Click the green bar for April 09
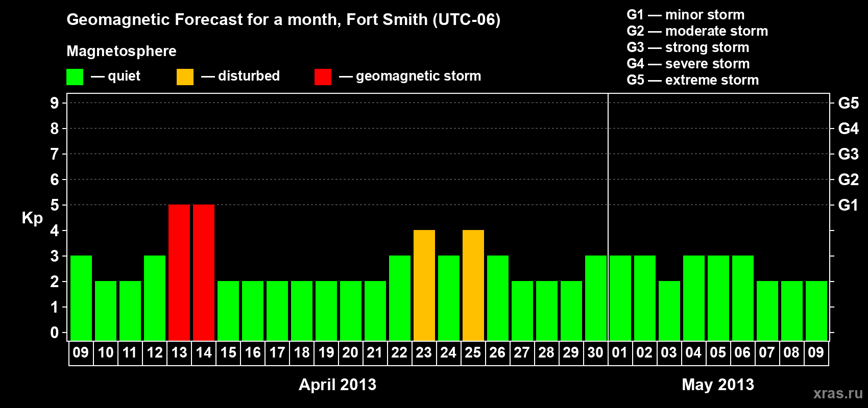The width and height of the screenshot is (868, 408). tap(81, 298)
